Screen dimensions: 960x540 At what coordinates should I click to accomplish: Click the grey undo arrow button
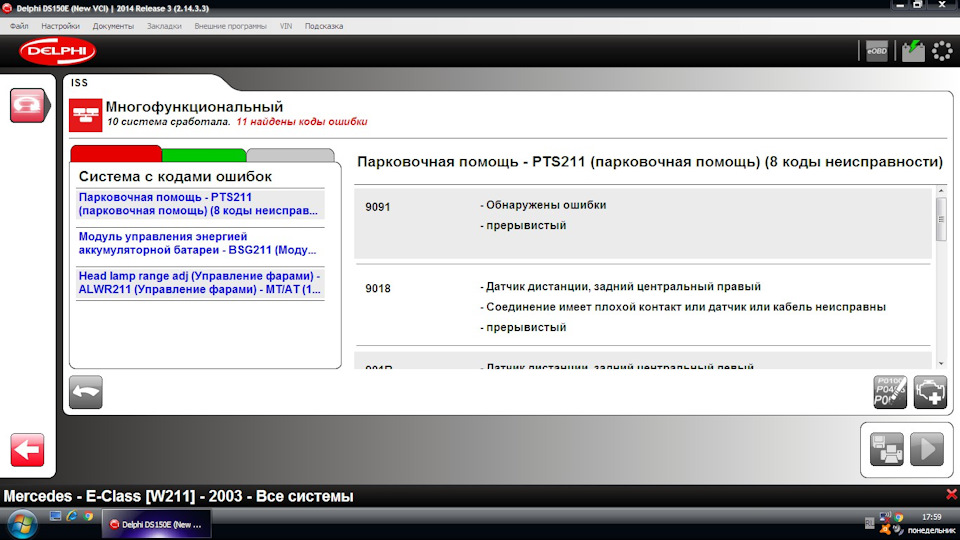pyautogui.click(x=86, y=392)
